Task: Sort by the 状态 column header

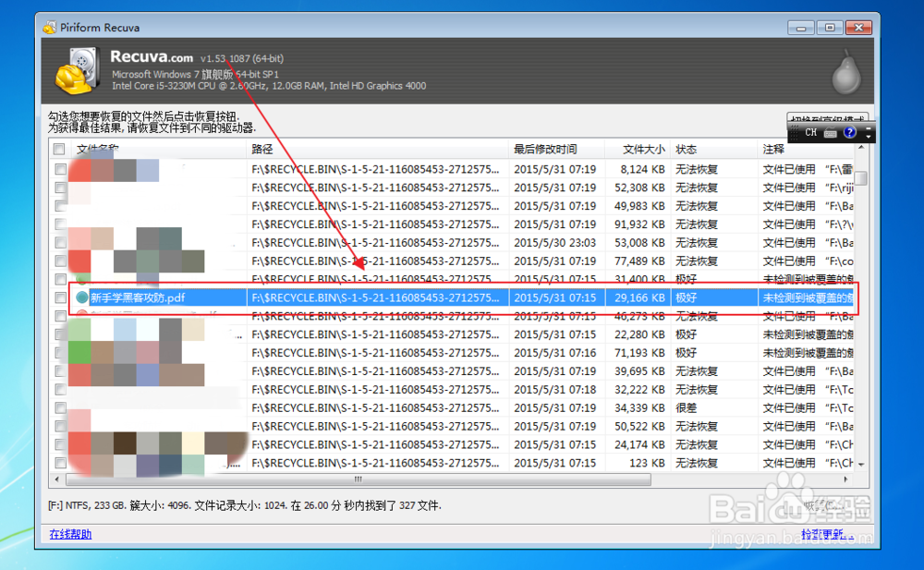Action: click(x=714, y=149)
